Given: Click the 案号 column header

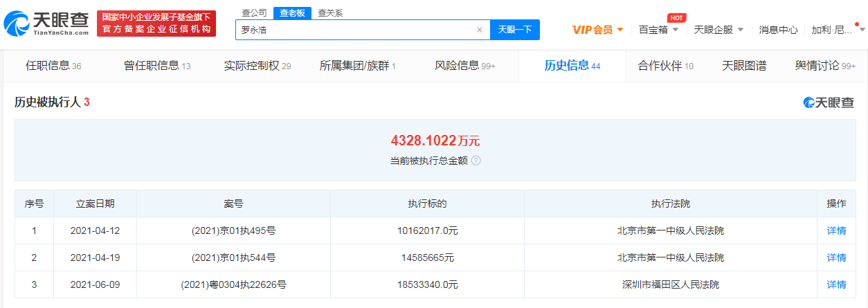Looking at the screenshot, I should pos(233,203).
